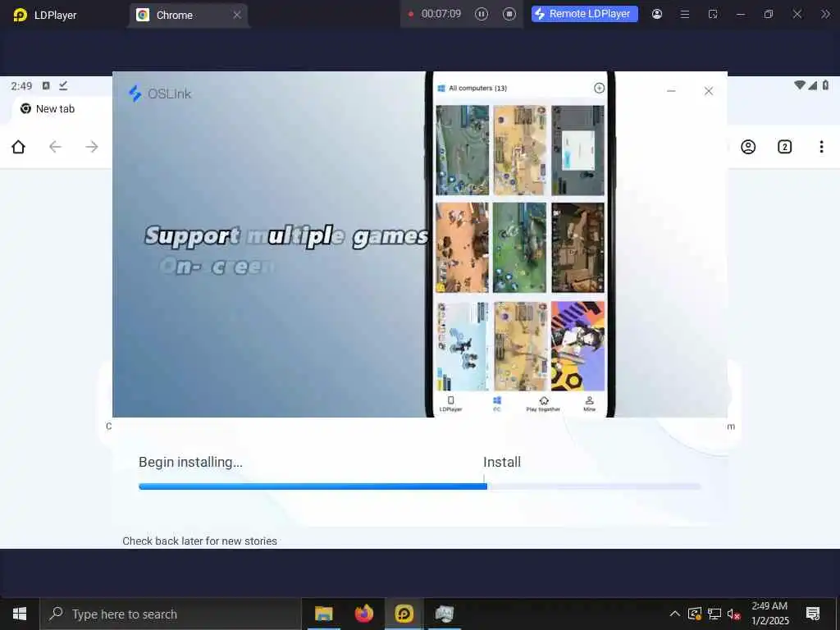Viewport: 840px width, 630px height.
Task: Open Chrome tab switcher showing 2
Action: 784,147
